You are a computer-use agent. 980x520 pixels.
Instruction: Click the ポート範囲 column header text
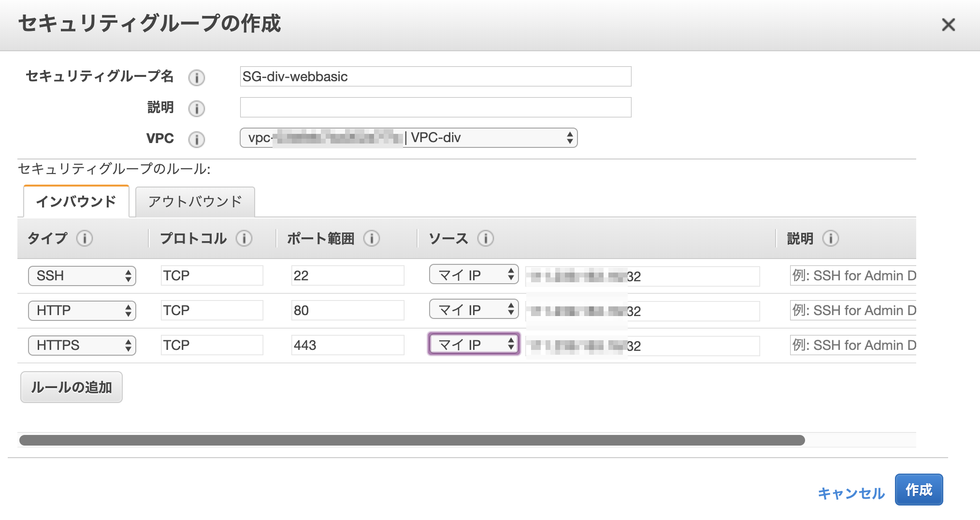pos(321,238)
